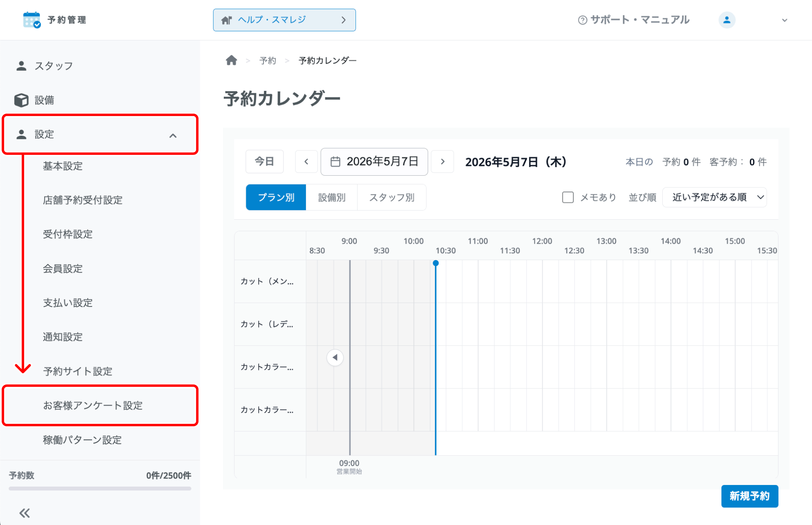Open the ヘルプ・スマレジ store selector
Screen dimensions: 812x525
click(x=284, y=20)
